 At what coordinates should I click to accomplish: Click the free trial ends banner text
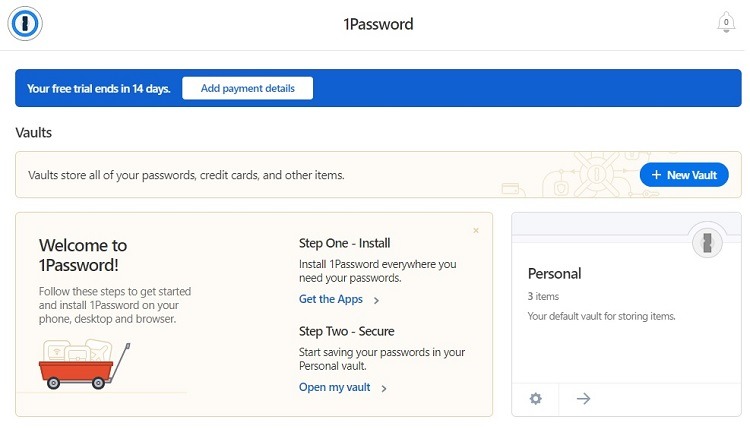[x=99, y=88]
